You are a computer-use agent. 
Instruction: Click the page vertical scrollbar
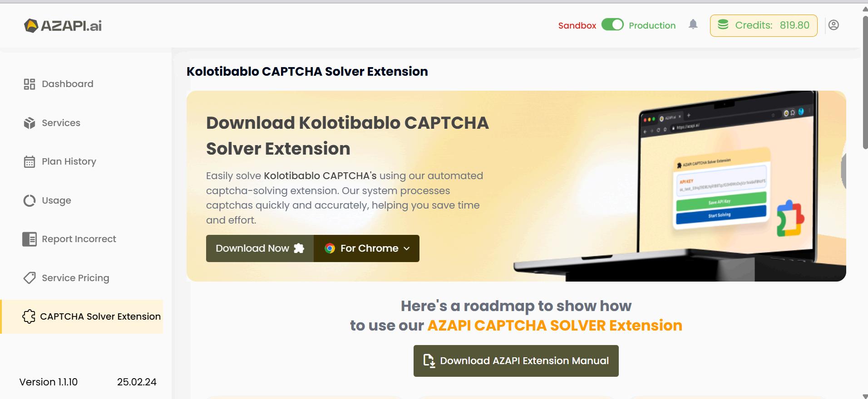coord(865,82)
